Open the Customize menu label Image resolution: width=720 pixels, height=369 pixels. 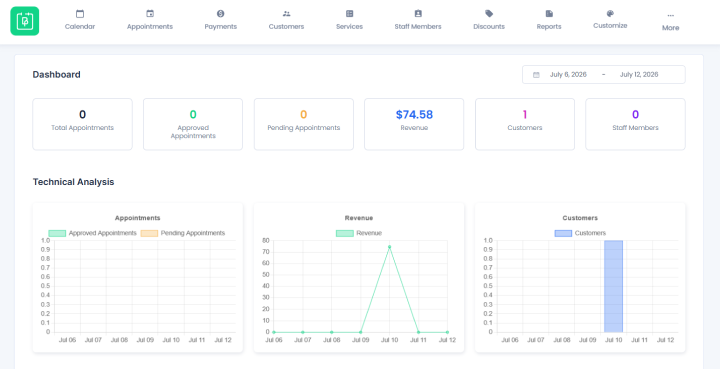(x=610, y=26)
